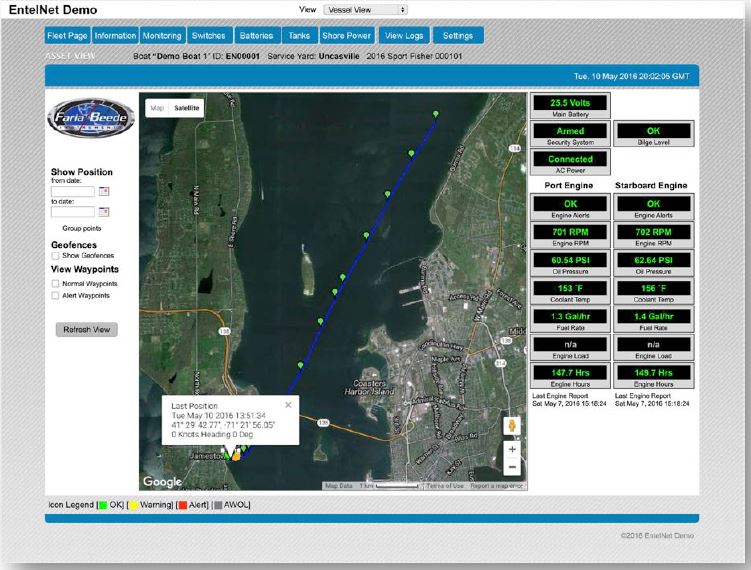Check the Normal Waypoints option
The image size is (751, 570).
coord(55,284)
